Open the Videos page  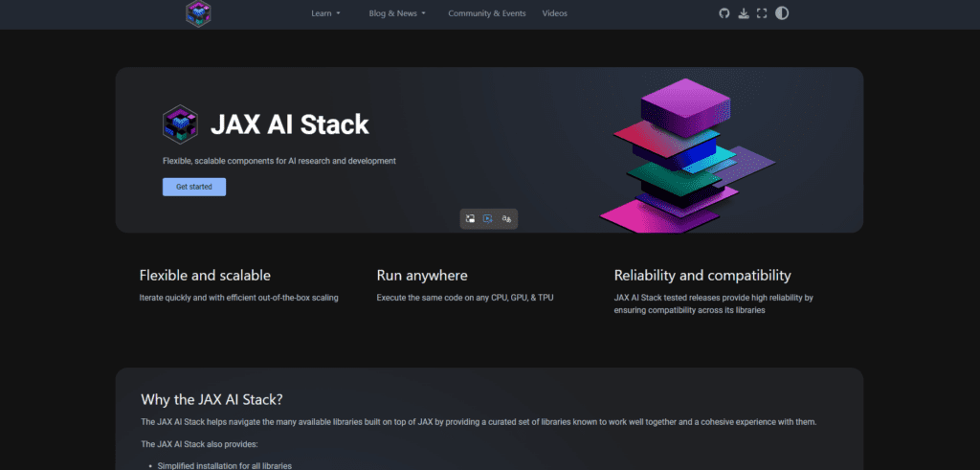coord(554,13)
